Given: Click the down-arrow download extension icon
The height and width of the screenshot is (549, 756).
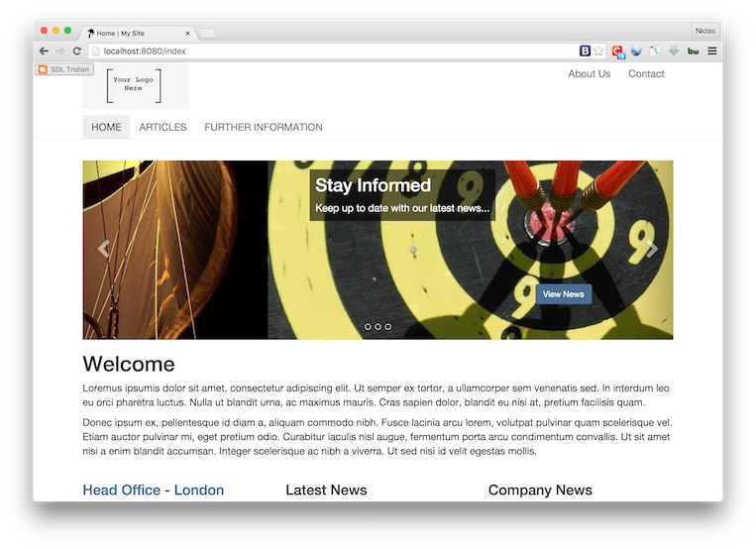Looking at the screenshot, I should pyautogui.click(x=674, y=51).
